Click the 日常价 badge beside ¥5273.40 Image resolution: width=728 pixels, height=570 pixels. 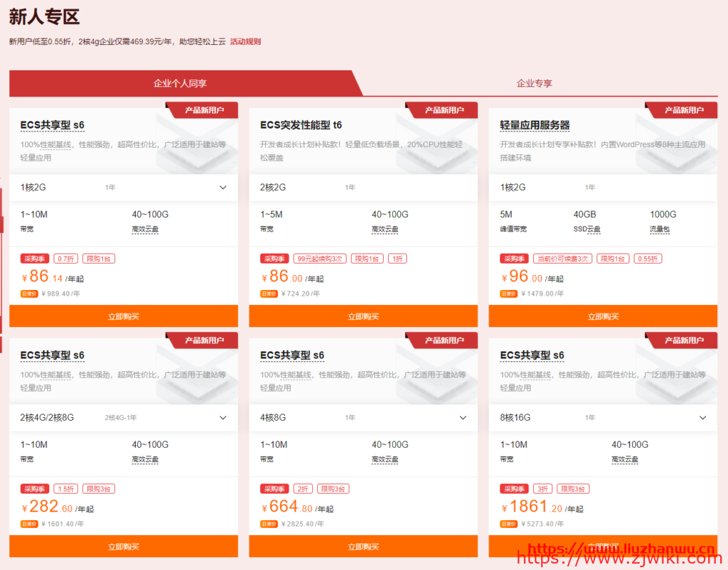point(509,524)
